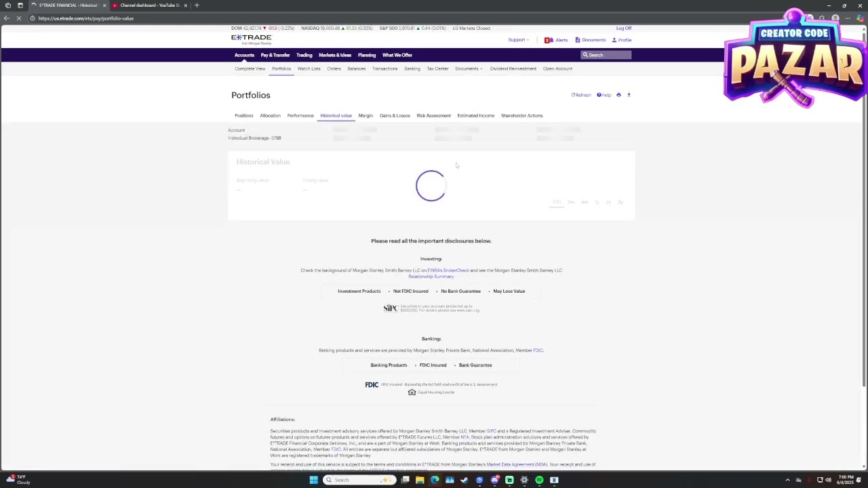Go to Watch Lists
The width and height of the screenshot is (868, 488).
(x=309, y=68)
